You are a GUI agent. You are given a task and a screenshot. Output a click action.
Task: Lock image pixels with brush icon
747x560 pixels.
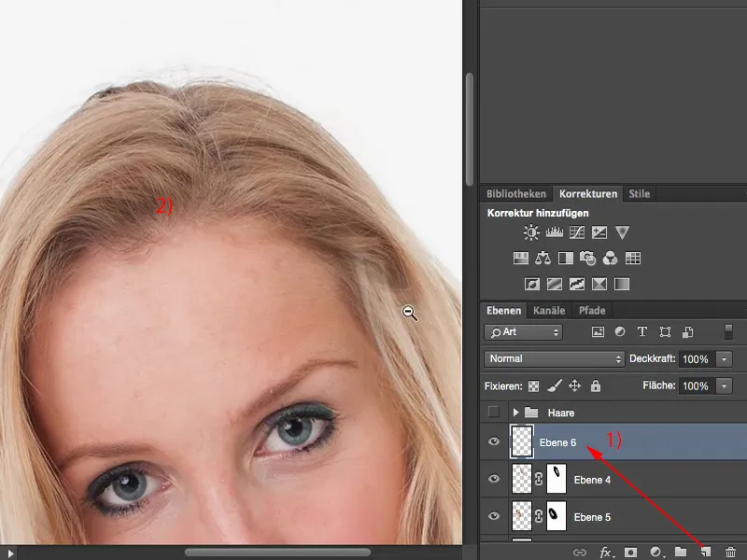coord(554,385)
